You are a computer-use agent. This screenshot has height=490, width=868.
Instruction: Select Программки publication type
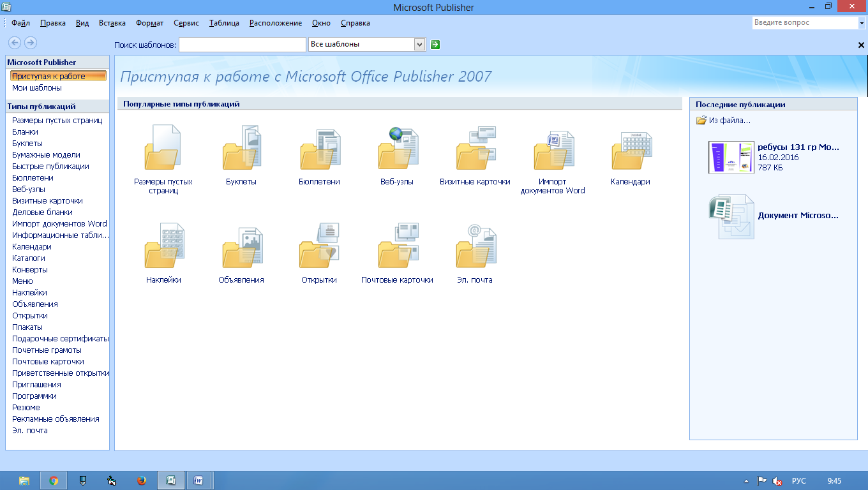click(34, 396)
